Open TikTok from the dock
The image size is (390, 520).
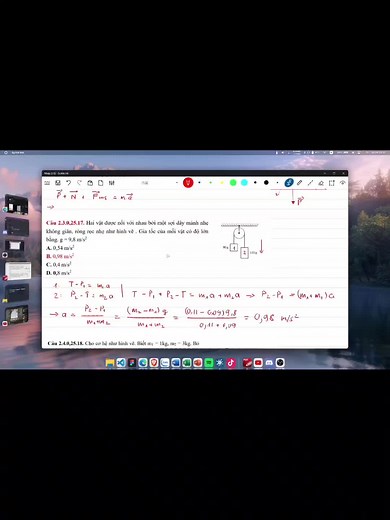[x=231, y=363]
